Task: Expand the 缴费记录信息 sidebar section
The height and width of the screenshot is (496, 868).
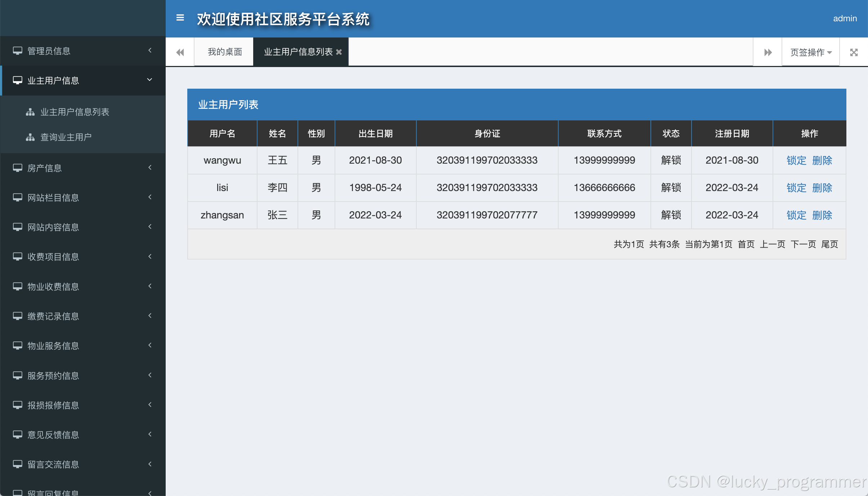Action: tap(53, 316)
